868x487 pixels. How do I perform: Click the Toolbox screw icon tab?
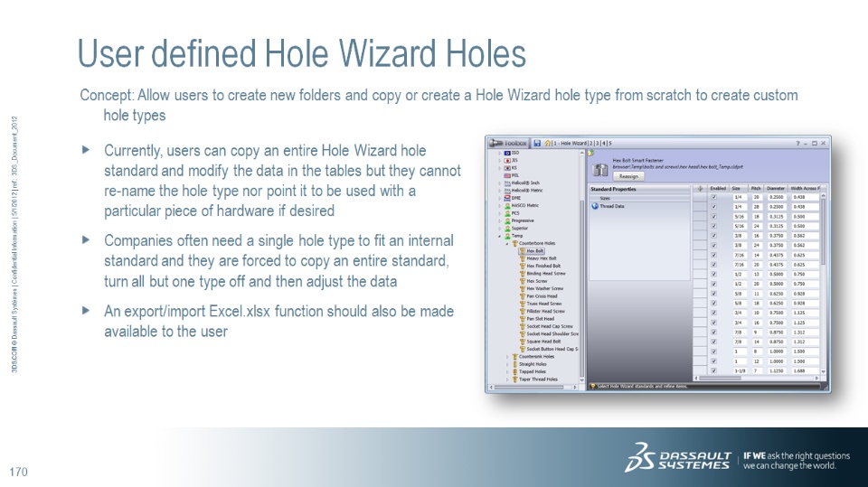[495, 143]
